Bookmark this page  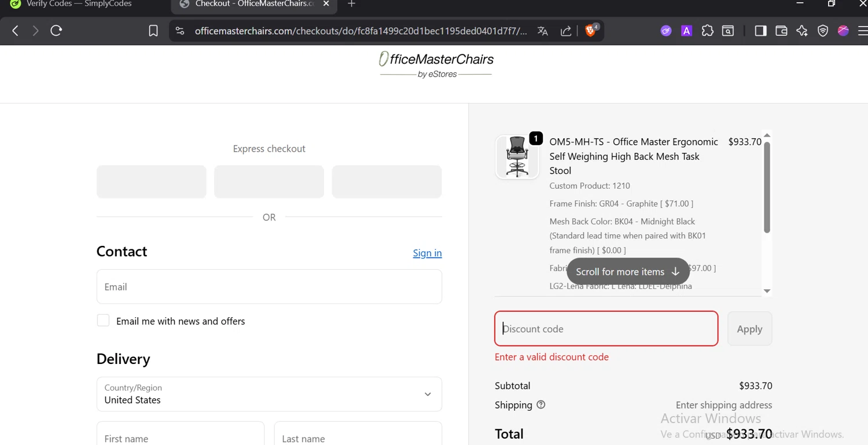(153, 31)
